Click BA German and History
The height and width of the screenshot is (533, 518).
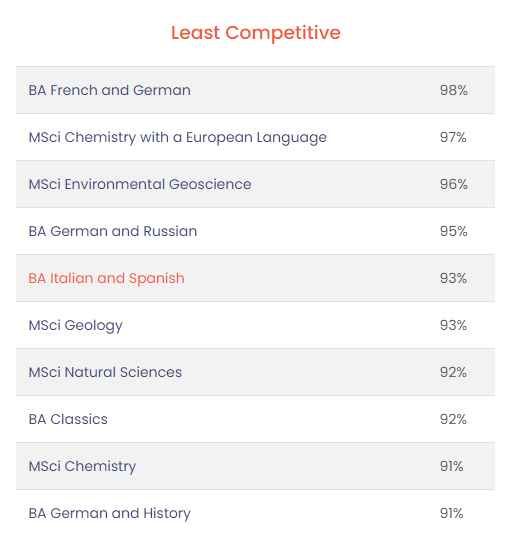[109, 514]
